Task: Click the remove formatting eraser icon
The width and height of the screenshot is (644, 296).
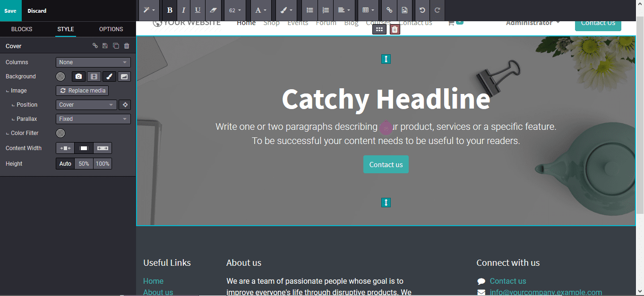Action: (x=214, y=10)
